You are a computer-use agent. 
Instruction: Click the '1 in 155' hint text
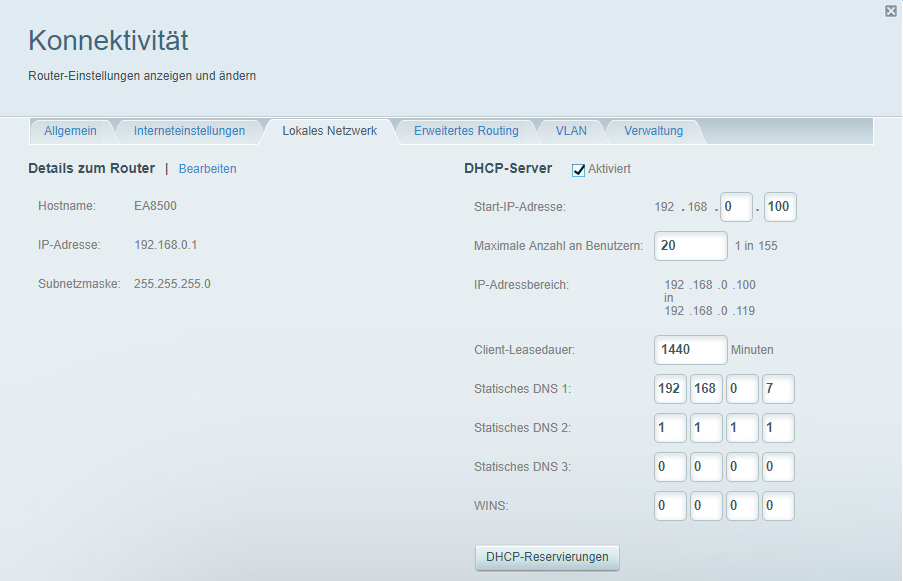(756, 246)
